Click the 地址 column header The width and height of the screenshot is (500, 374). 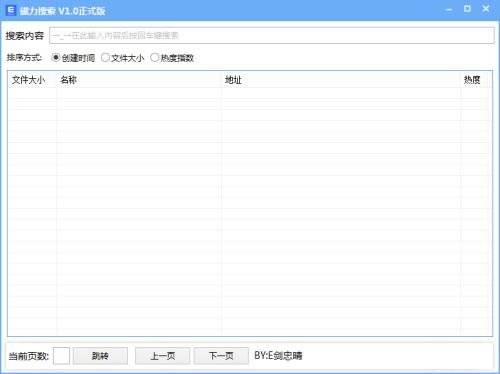[341, 80]
